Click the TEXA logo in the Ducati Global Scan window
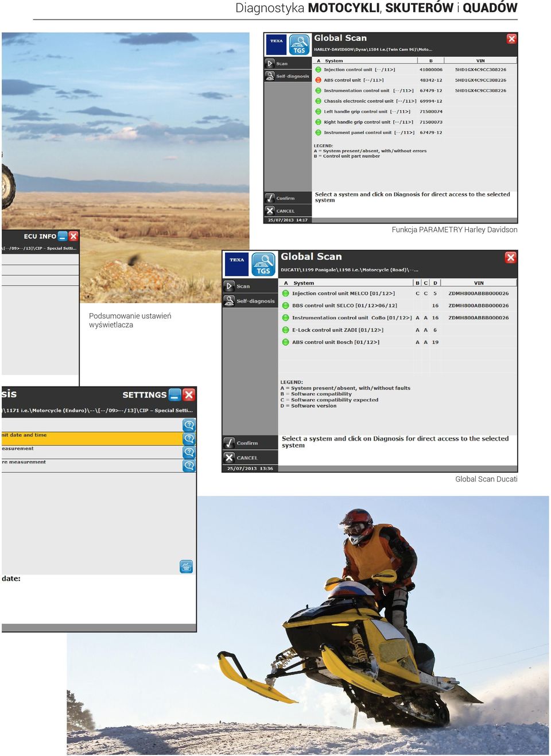 click(x=236, y=264)
